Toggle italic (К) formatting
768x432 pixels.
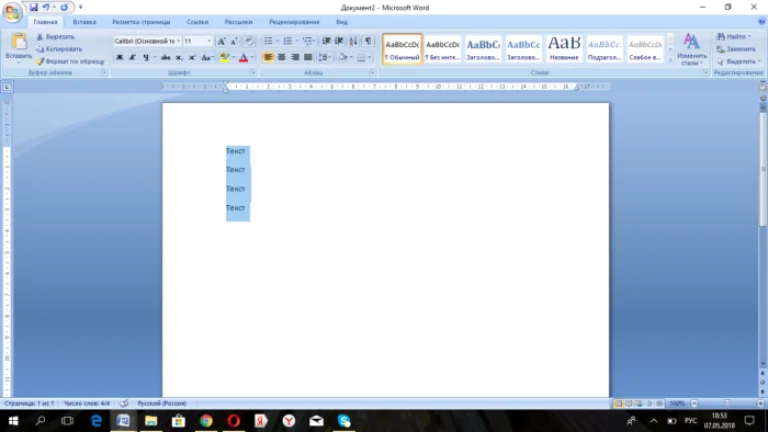click(132, 57)
